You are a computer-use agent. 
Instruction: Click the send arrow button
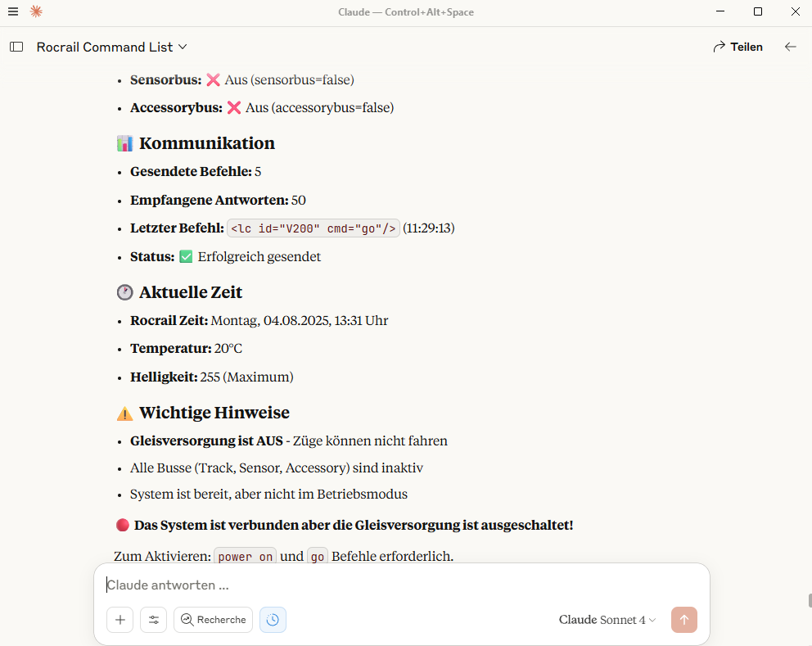(x=684, y=620)
